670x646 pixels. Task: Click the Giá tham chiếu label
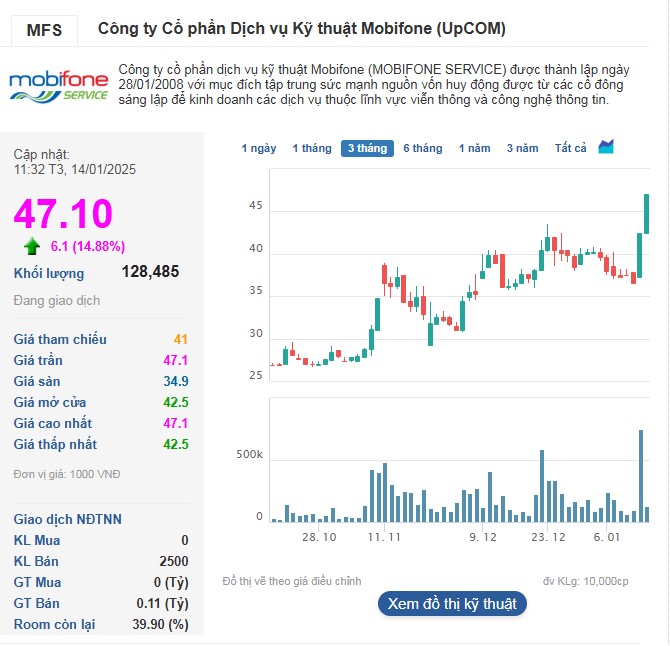point(60,339)
